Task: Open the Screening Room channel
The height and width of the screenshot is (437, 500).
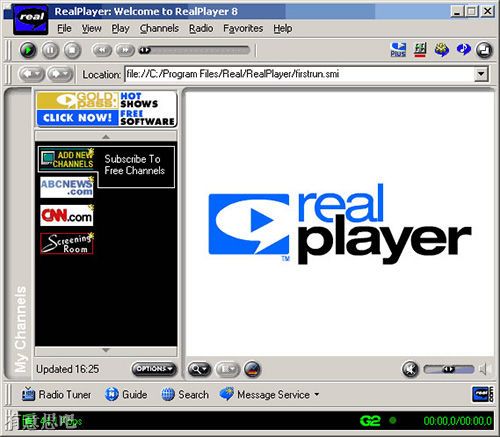Action: click(67, 243)
